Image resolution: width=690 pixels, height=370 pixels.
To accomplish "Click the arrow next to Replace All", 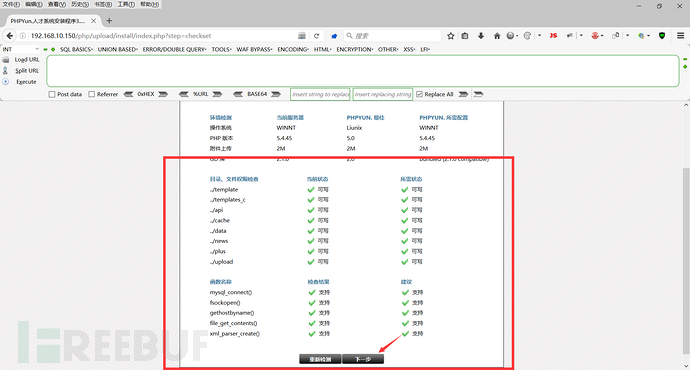I will coord(463,94).
